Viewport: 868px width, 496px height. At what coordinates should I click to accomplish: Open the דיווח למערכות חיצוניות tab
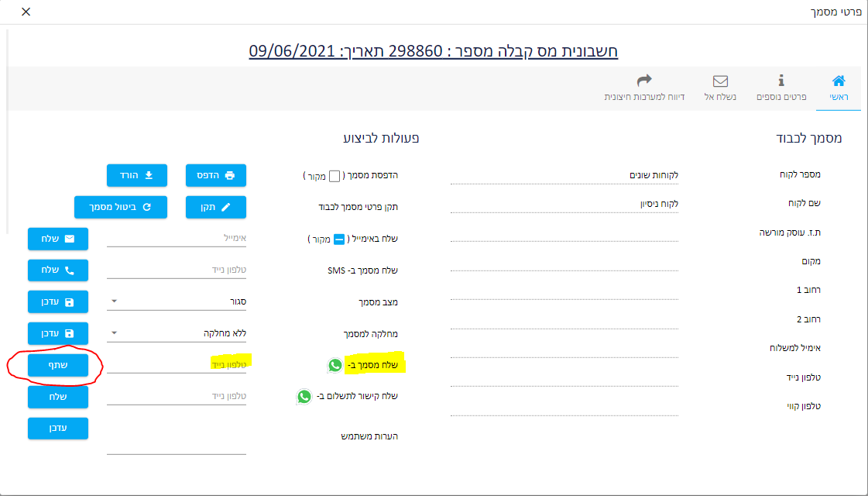(644, 88)
